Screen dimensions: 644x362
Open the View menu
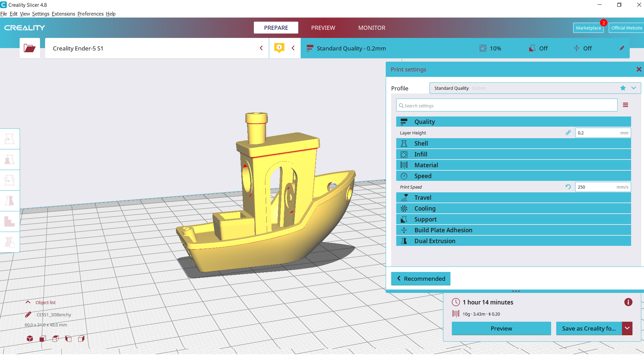[25, 14]
